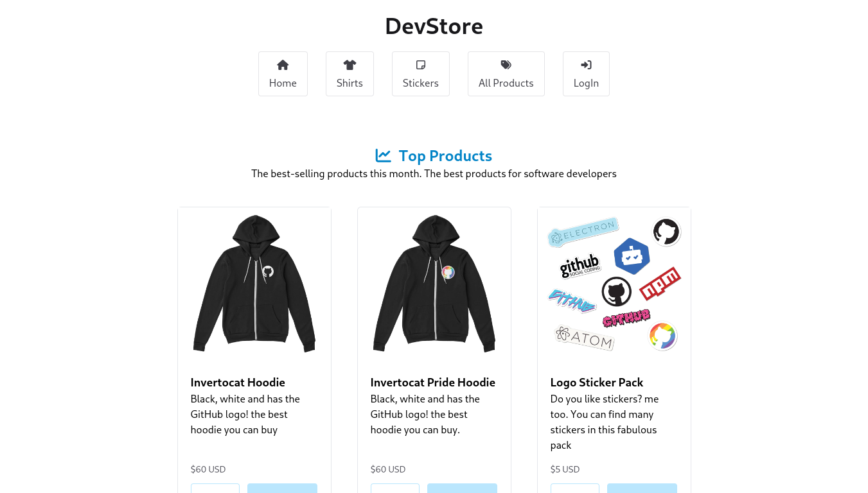
Task: Click the All Products tags icon
Action: click(x=506, y=65)
